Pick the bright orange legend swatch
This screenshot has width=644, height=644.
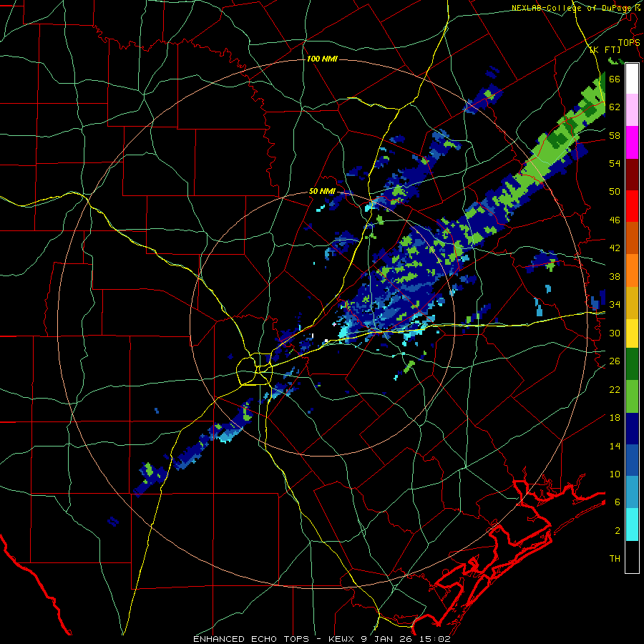[x=632, y=270]
